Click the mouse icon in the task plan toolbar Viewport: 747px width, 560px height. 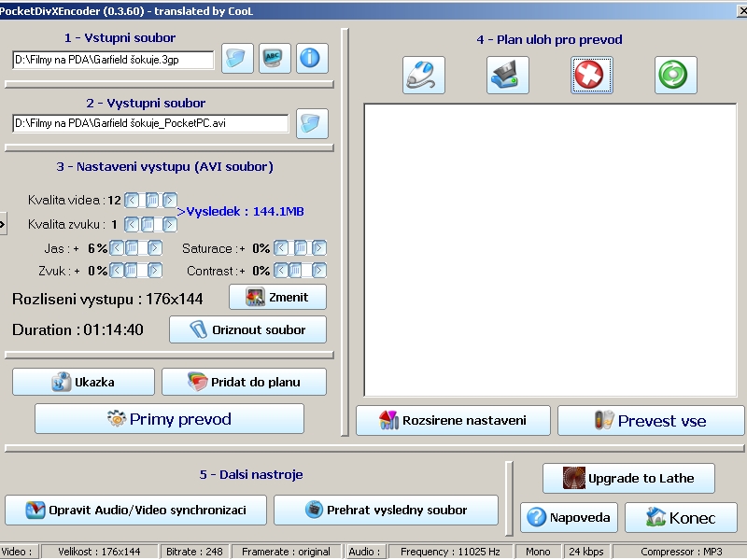pyautogui.click(x=424, y=76)
